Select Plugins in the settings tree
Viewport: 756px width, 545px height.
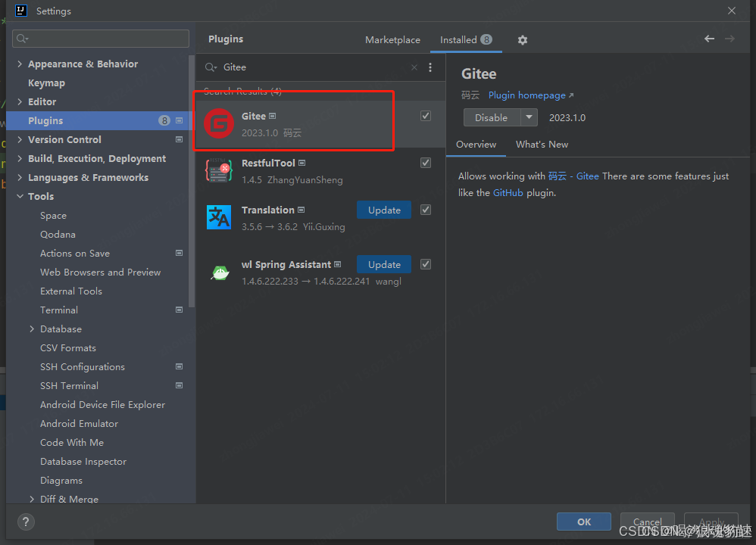[x=98, y=120]
